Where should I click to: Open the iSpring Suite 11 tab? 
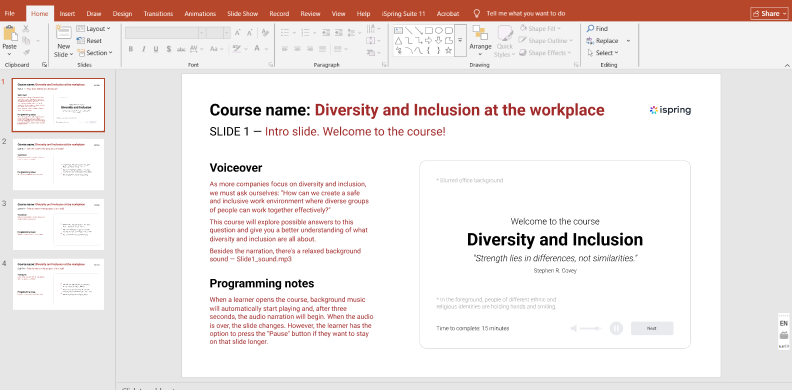tap(403, 14)
